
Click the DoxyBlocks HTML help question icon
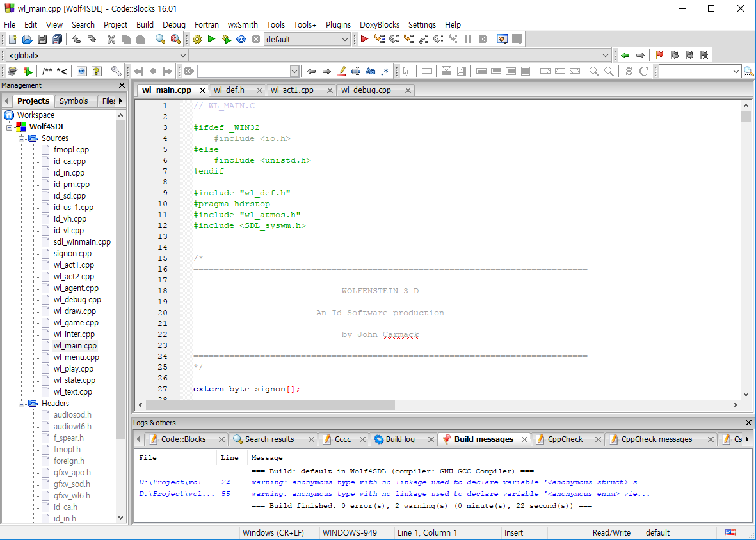(97, 71)
